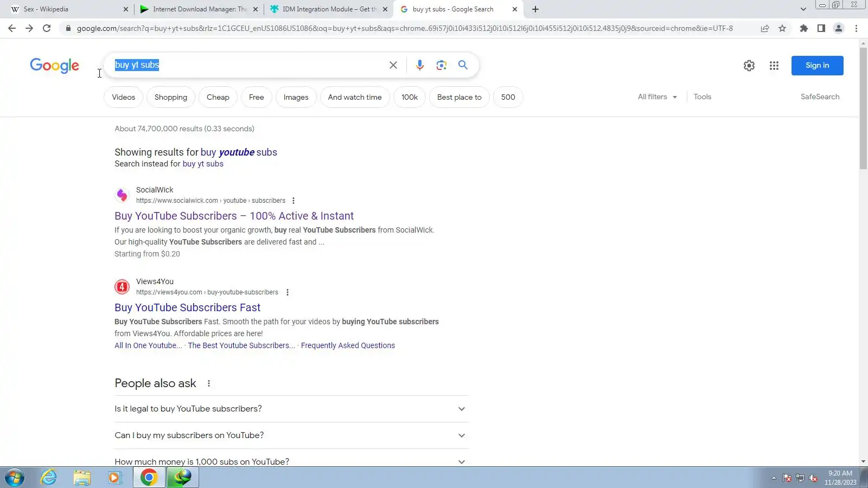Share this page from address bar
The height and width of the screenshot is (488, 868).
click(765, 28)
